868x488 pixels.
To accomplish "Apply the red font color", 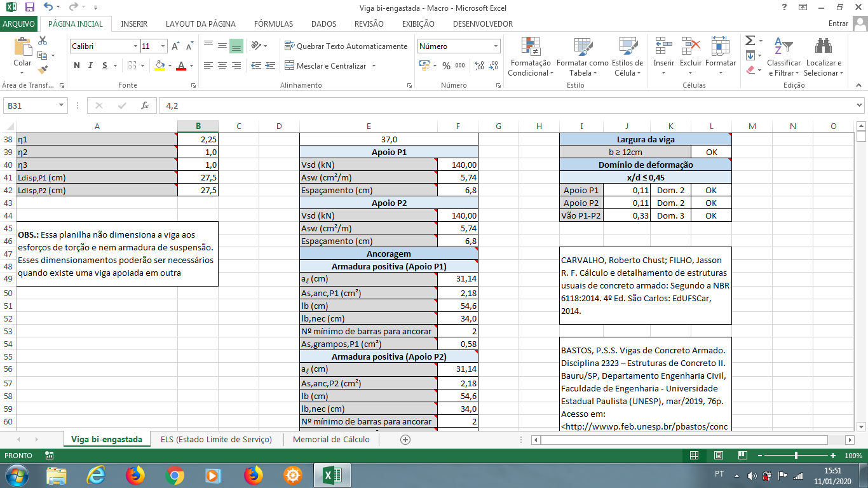I will 181,65.
